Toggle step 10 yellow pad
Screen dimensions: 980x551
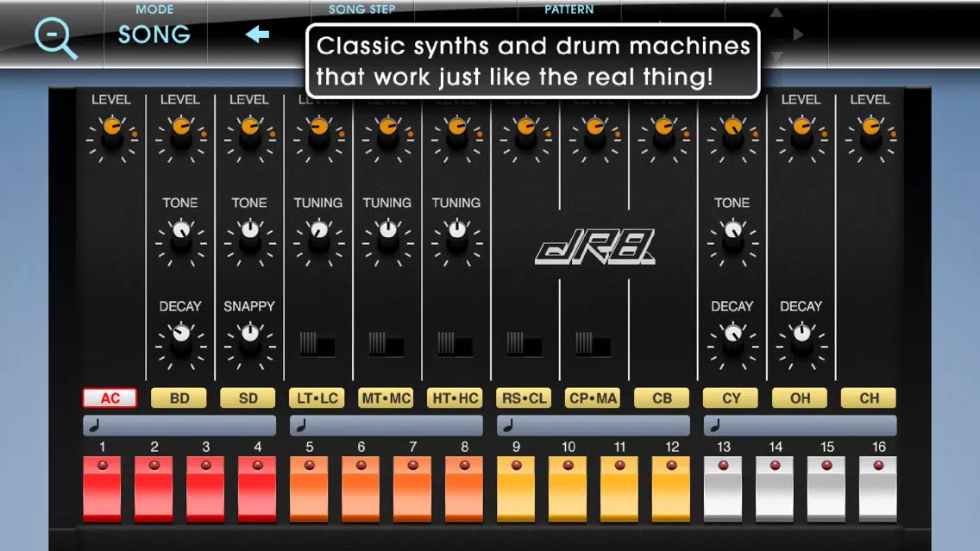568,489
